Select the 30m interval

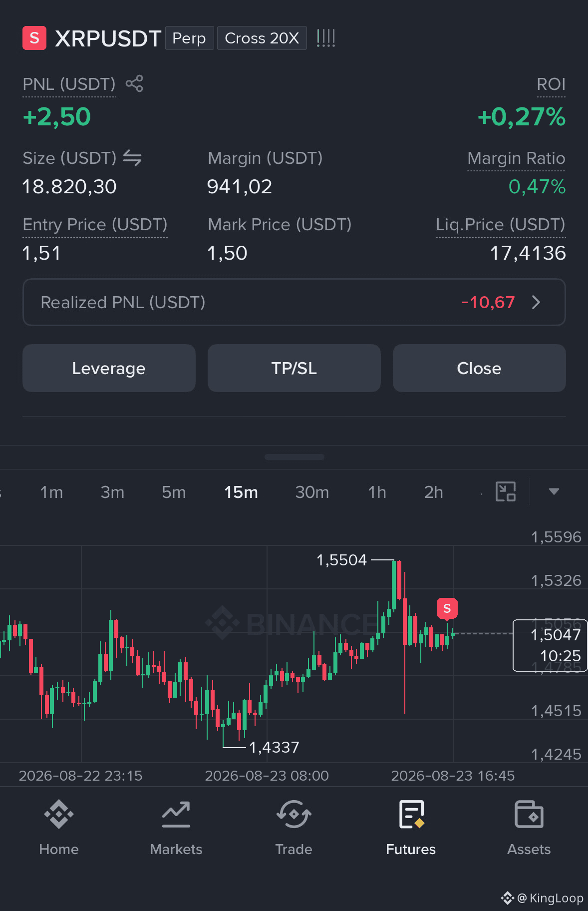point(312,492)
